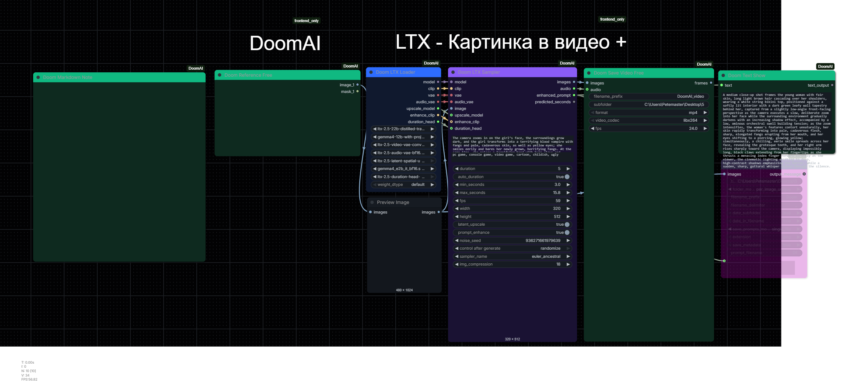Image resolution: width=868 pixels, height=385 pixels.
Task: Open the ltx-2.5-audio-vae-bf16 dropdown
Action: click(403, 153)
